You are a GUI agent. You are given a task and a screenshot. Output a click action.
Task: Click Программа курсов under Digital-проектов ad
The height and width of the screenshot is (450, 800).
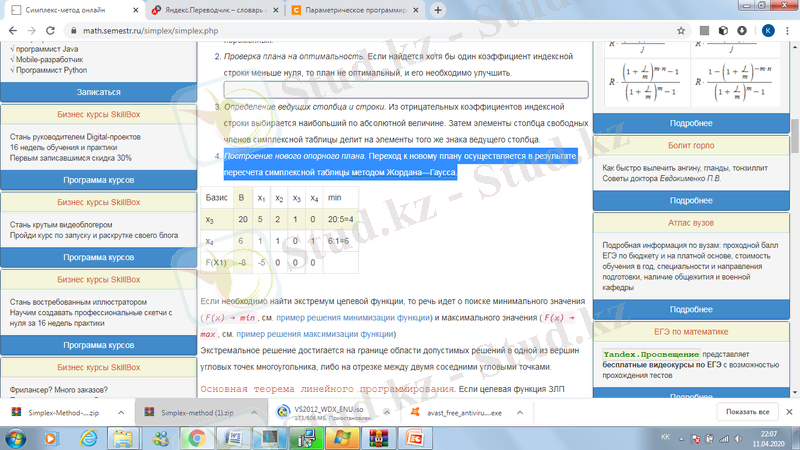point(98,180)
